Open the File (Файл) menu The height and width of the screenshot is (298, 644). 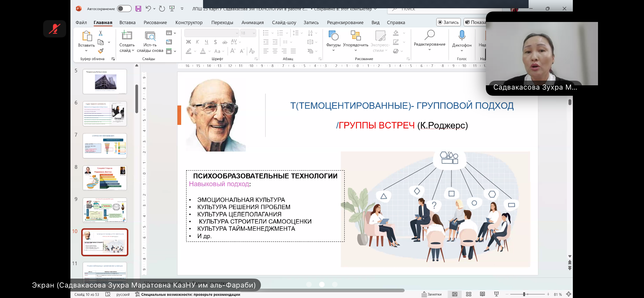81,22
